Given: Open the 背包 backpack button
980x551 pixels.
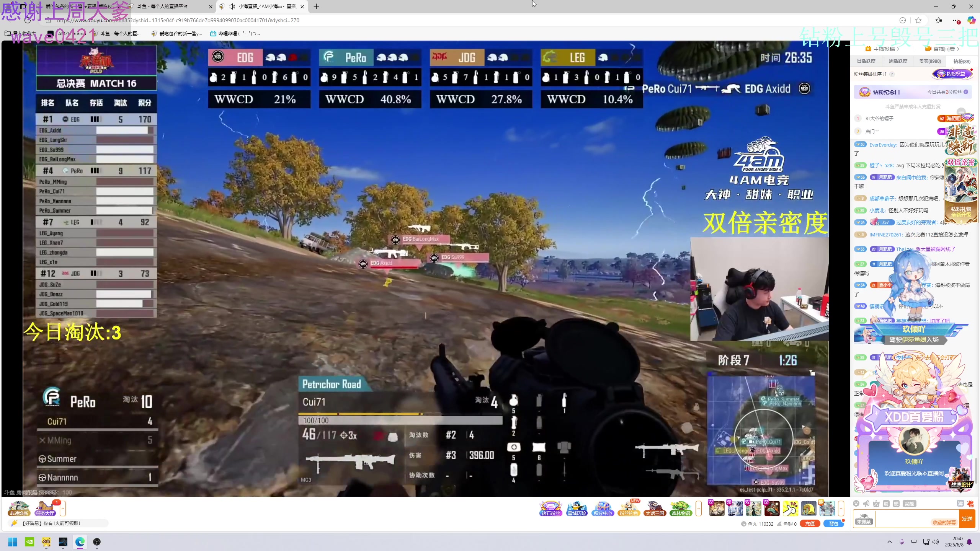Looking at the screenshot, I should (x=833, y=524).
